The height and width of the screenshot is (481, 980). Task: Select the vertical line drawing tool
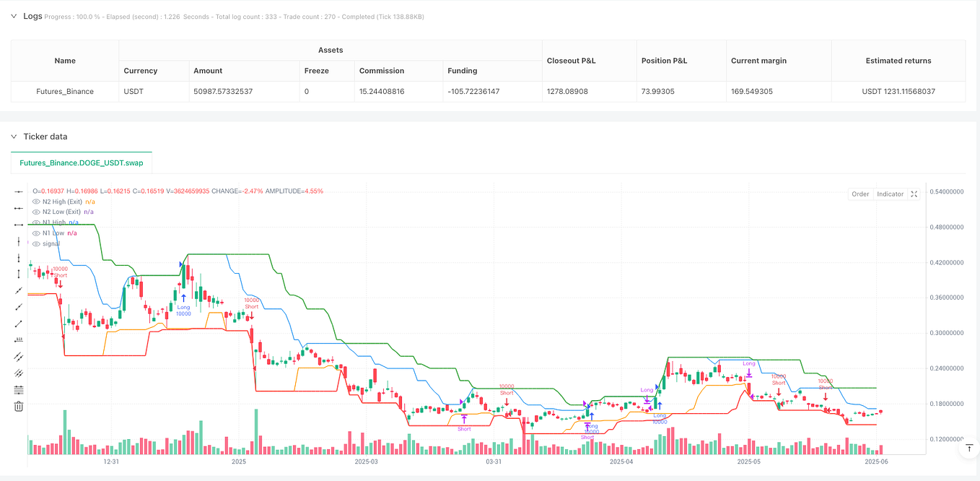click(18, 240)
